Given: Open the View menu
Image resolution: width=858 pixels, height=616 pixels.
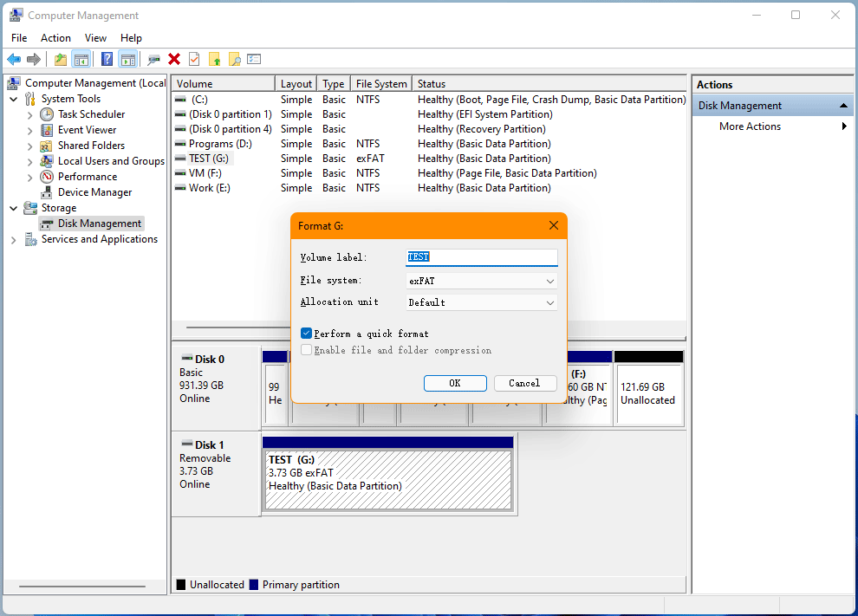Looking at the screenshot, I should [95, 38].
